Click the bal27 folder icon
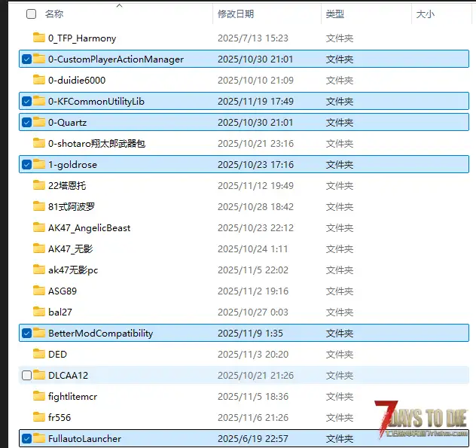476x448 pixels. [39, 312]
